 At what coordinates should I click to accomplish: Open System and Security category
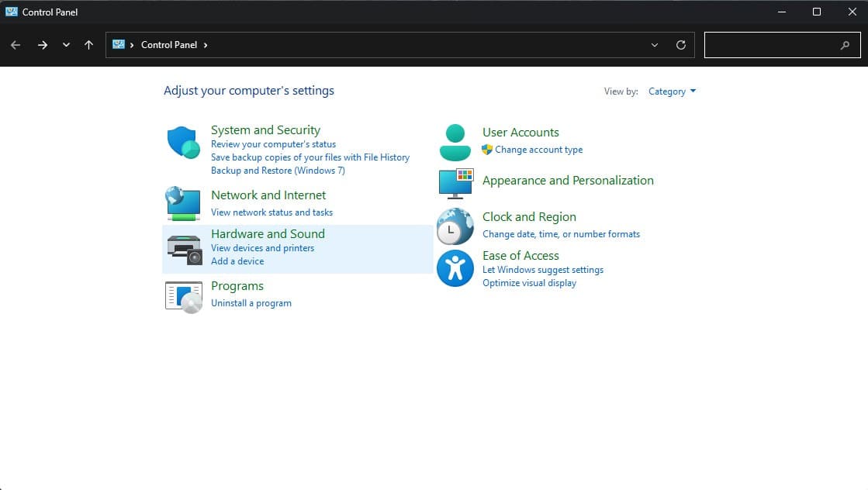click(x=266, y=130)
